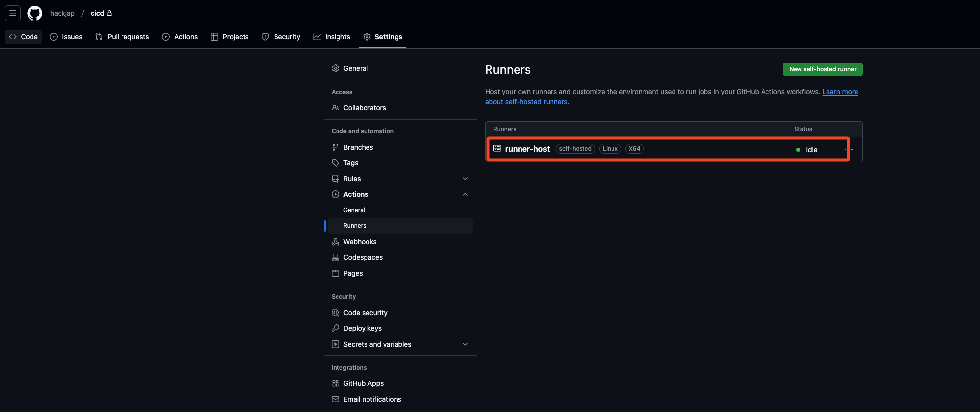Viewport: 980px width, 412px height.
Task: Open GitHub Apps settings
Action: (x=364, y=383)
